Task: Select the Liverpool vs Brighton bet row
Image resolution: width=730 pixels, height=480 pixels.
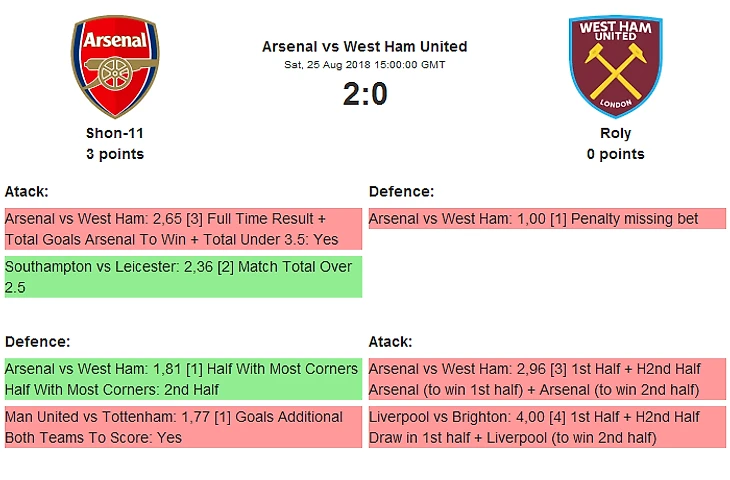Action: pos(547,427)
